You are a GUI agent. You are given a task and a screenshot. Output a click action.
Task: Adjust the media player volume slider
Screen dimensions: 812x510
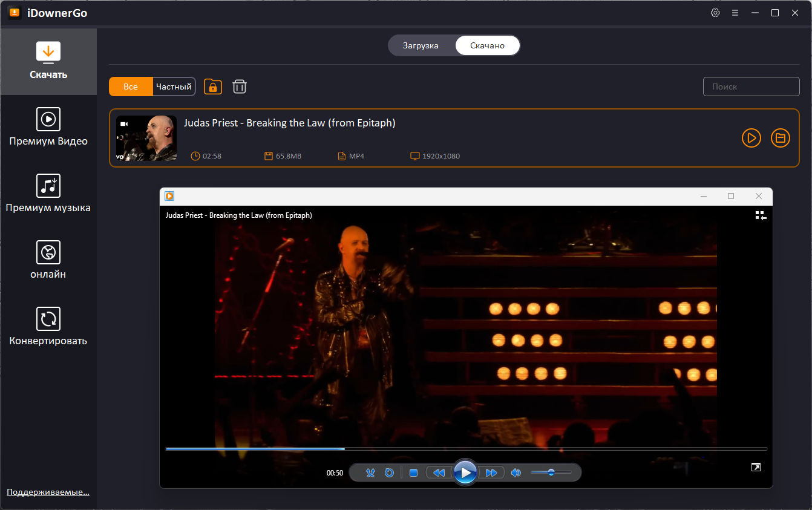551,472
